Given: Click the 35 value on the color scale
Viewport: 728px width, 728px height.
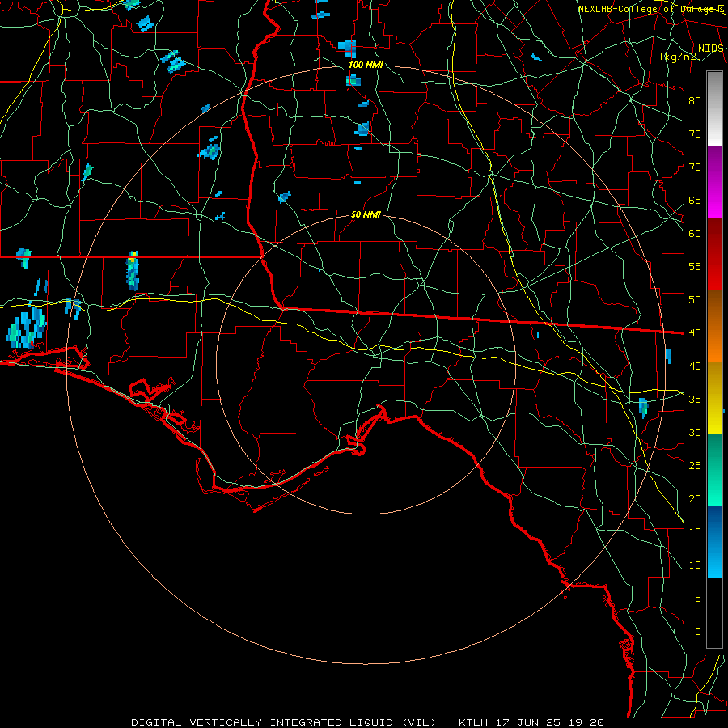Looking at the screenshot, I should point(695,400).
